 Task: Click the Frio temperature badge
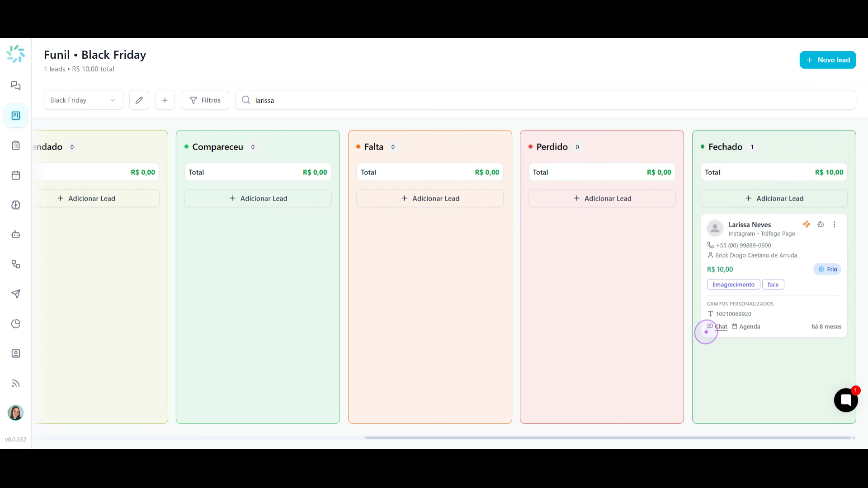click(x=827, y=269)
